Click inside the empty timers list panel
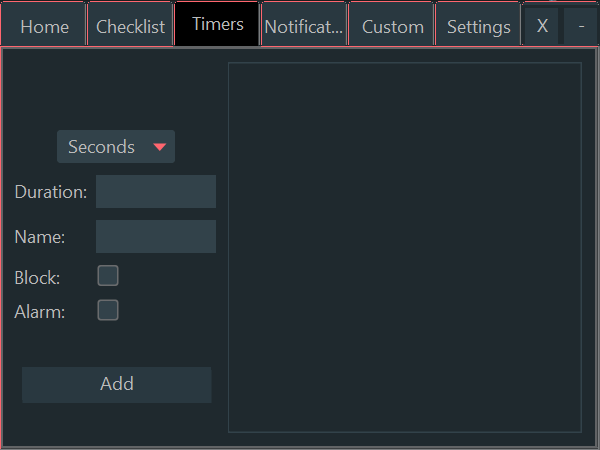Viewport: 600px width, 450px height. click(405, 248)
